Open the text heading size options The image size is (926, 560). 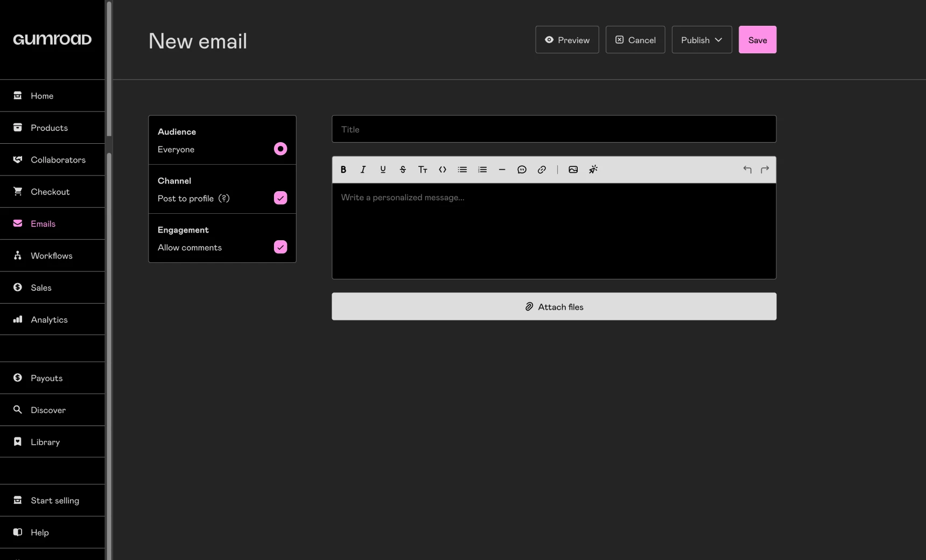(x=423, y=170)
